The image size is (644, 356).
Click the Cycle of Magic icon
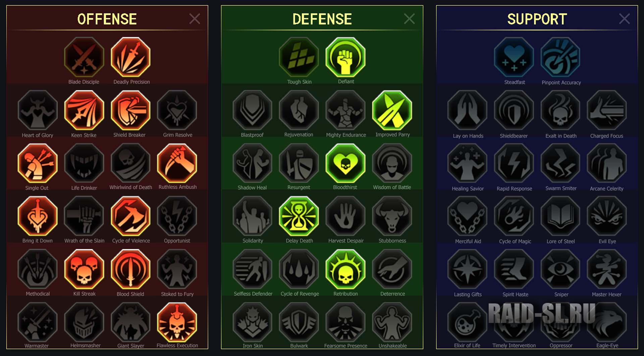click(x=514, y=216)
